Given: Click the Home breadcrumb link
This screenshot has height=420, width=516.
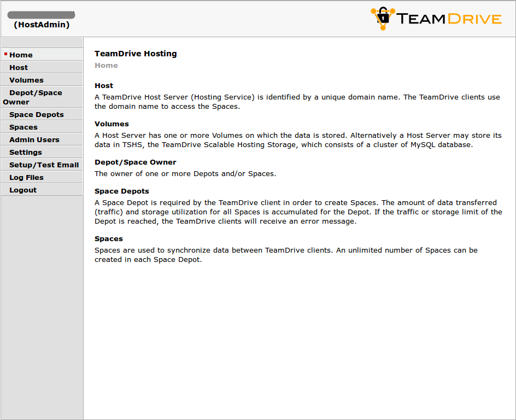Looking at the screenshot, I should 106,65.
